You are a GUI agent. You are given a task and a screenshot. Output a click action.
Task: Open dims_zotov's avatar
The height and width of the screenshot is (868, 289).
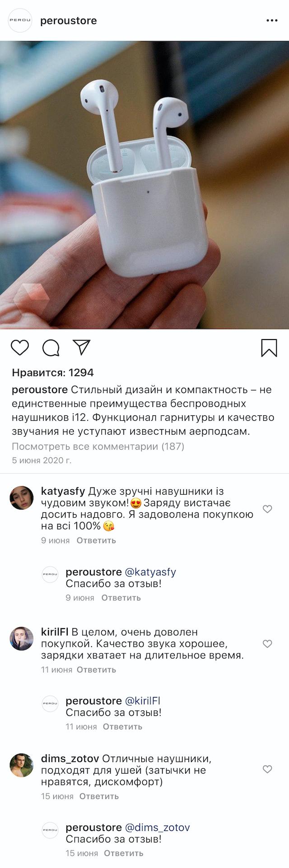[22, 765]
